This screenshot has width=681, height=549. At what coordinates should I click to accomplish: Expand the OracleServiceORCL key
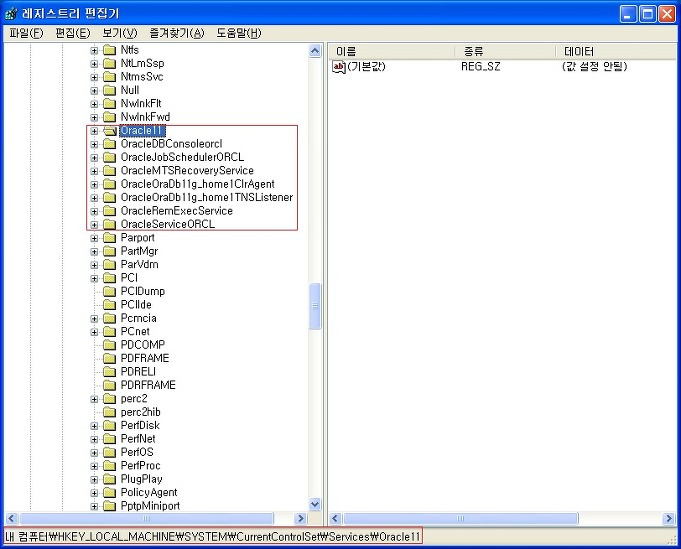pos(94,225)
